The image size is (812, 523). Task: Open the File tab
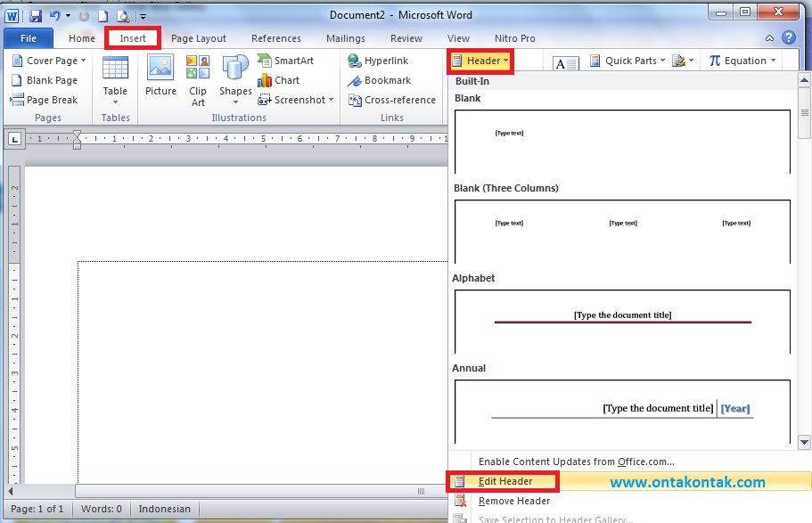[x=29, y=38]
